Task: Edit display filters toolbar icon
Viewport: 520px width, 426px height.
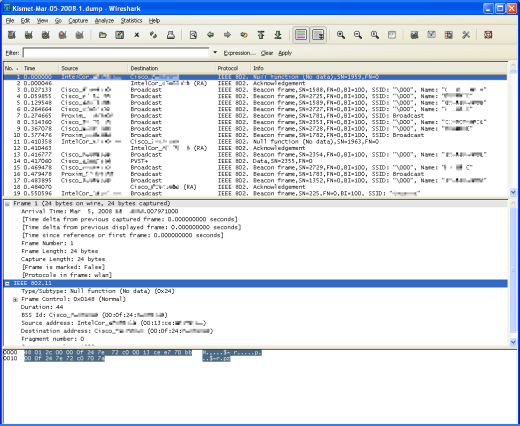Action: [431, 35]
